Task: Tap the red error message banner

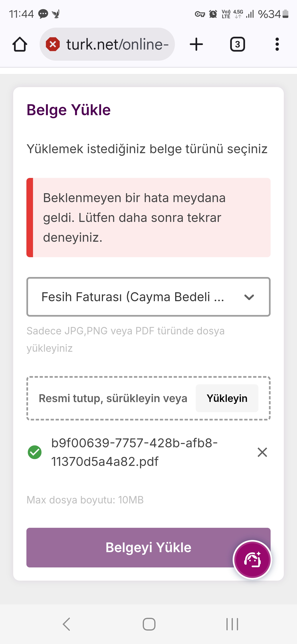Action: [148, 218]
